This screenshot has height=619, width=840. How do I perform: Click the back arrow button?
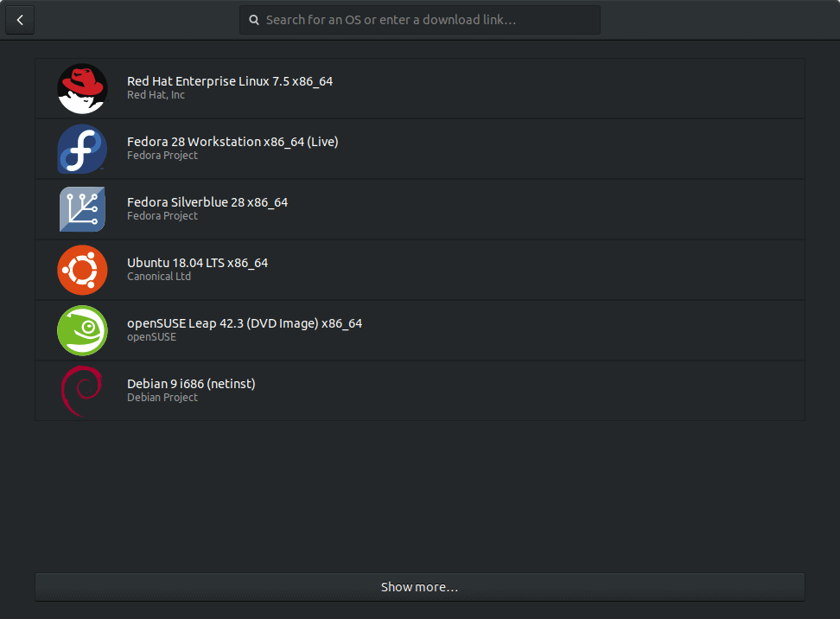tap(20, 20)
